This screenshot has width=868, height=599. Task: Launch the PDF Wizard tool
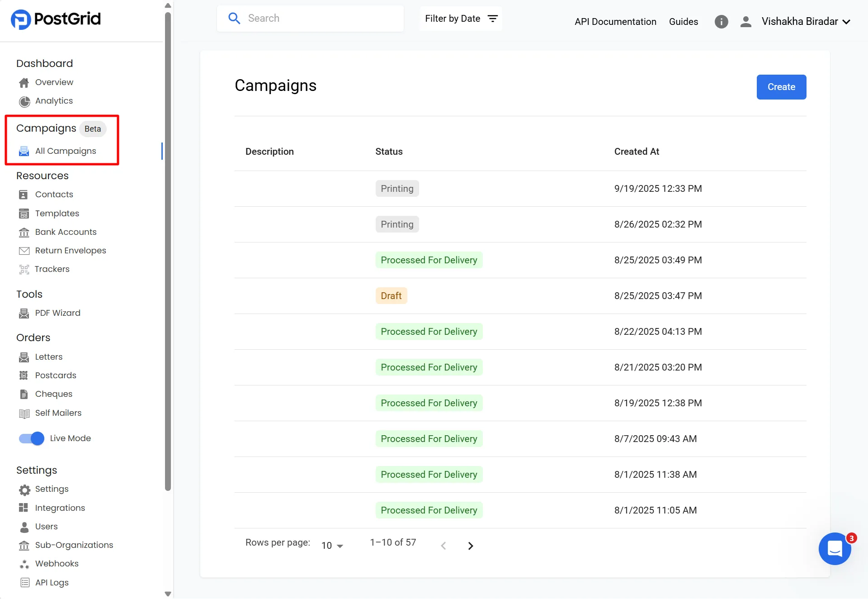click(x=57, y=313)
